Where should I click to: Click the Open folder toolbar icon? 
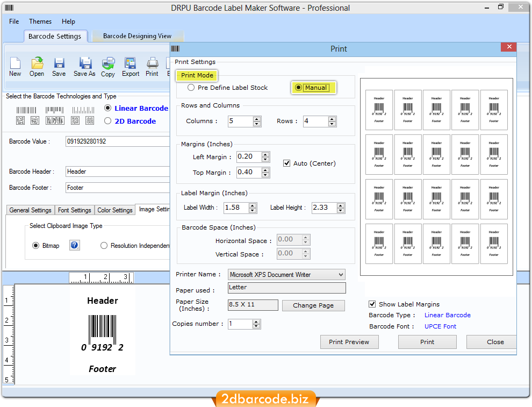pos(37,63)
